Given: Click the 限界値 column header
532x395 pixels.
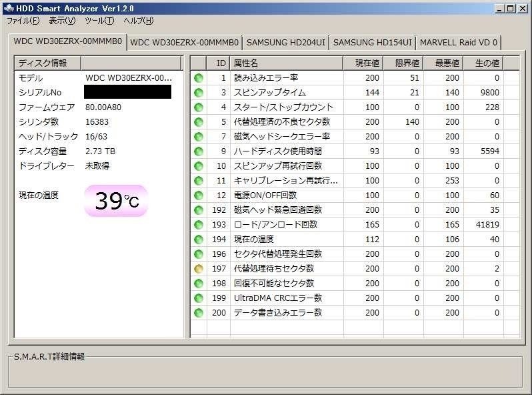Looking at the screenshot, I should (x=403, y=63).
